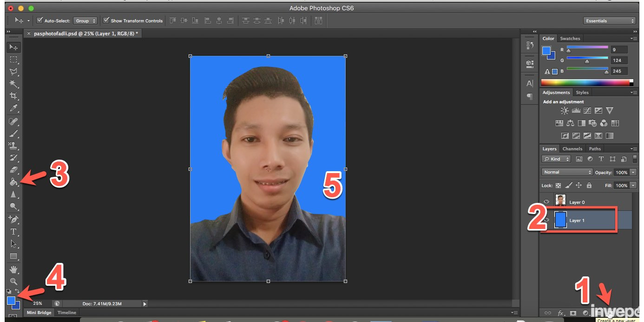Switch to the Channels tab
The height and width of the screenshot is (322, 644).
(572, 149)
